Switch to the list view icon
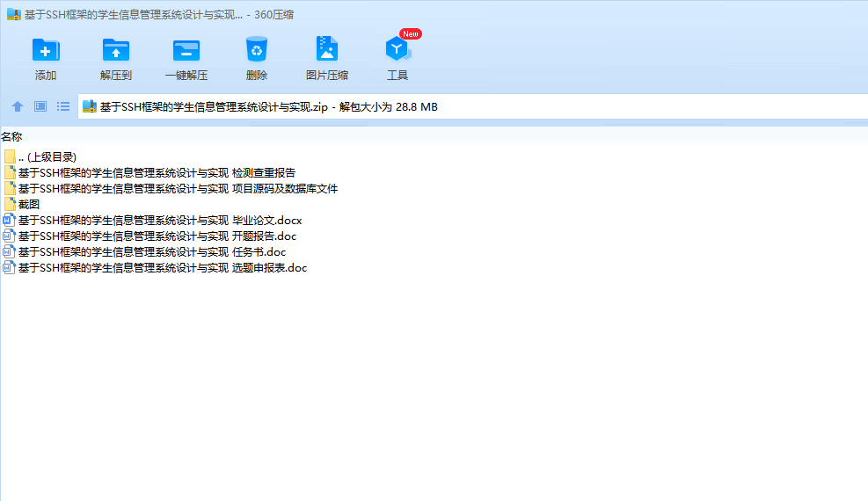This screenshot has width=868, height=501. point(63,106)
